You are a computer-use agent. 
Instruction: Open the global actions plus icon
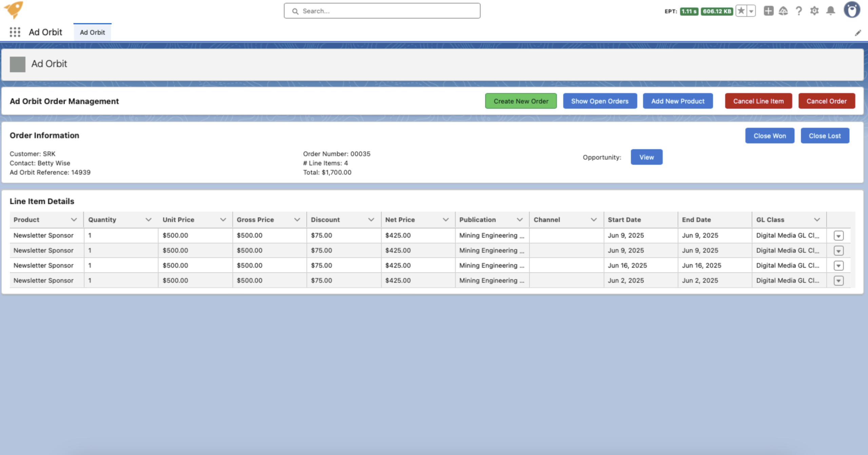(768, 11)
